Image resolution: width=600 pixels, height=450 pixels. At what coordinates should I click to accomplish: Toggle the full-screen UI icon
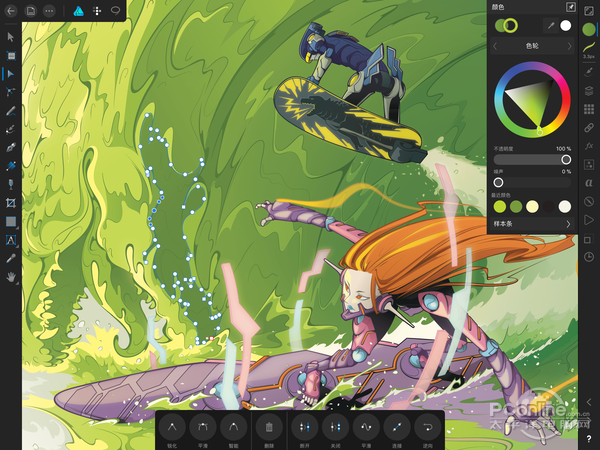click(x=589, y=11)
